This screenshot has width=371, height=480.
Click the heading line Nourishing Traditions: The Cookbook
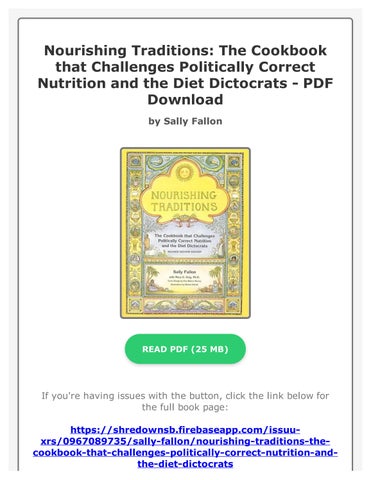(x=185, y=50)
